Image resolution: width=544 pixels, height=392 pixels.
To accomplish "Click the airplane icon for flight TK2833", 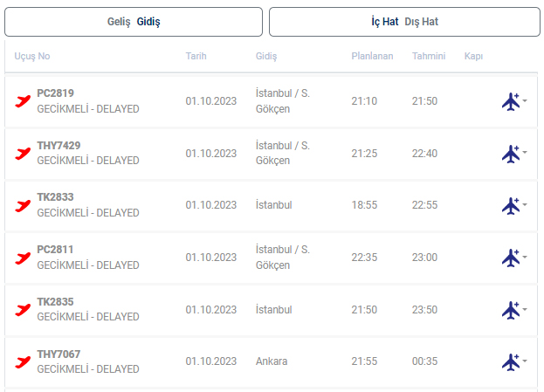I will pos(511,206).
